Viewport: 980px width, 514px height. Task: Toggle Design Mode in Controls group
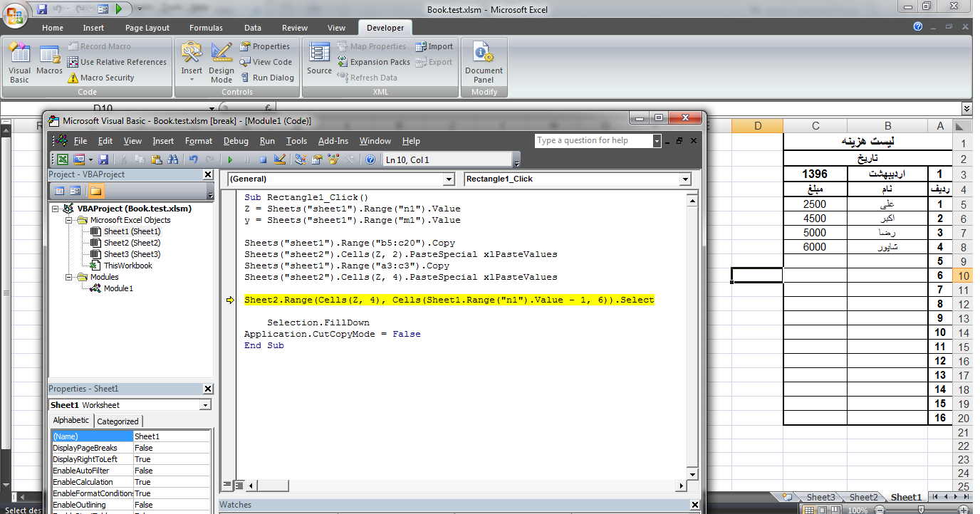[221, 62]
